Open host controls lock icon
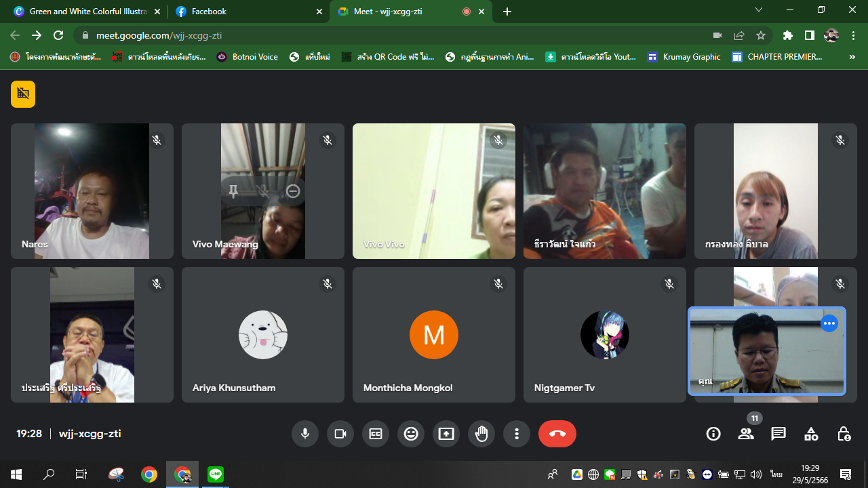Viewport: 868px width, 488px height. click(x=844, y=434)
